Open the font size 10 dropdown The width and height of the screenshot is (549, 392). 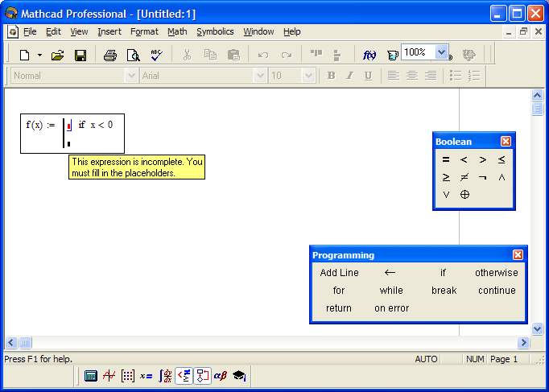(x=308, y=75)
